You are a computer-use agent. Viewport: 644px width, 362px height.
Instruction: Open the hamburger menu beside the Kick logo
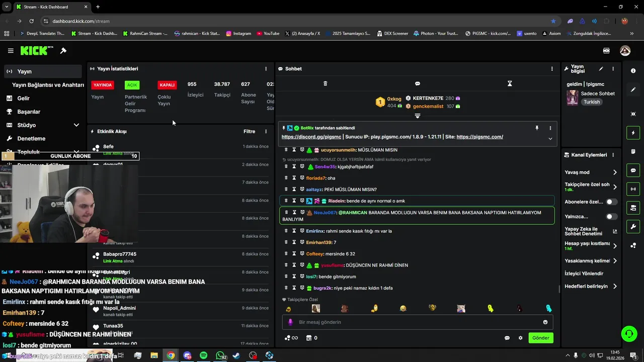tap(11, 51)
